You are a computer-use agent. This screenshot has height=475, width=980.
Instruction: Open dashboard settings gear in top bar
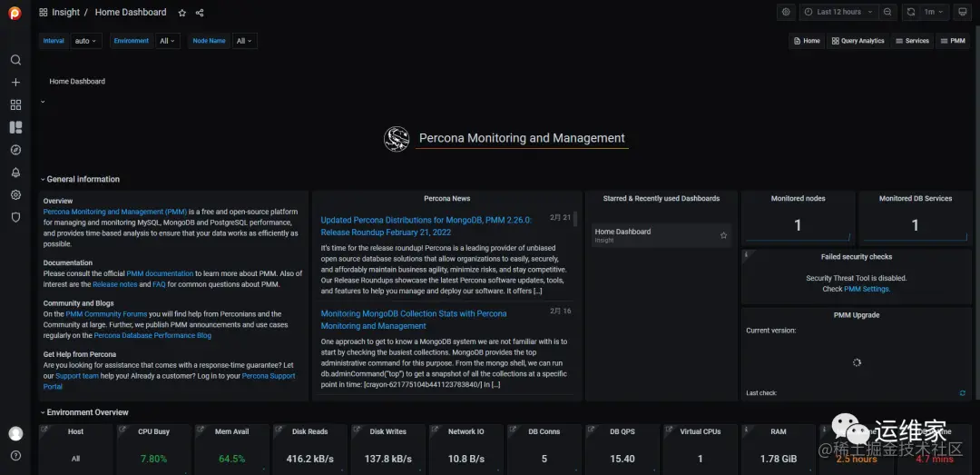786,12
